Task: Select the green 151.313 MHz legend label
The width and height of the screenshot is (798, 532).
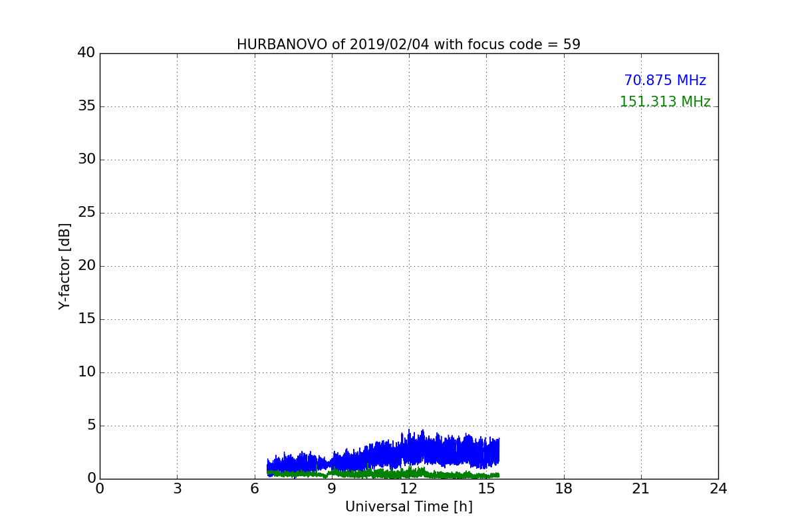Action: click(665, 102)
